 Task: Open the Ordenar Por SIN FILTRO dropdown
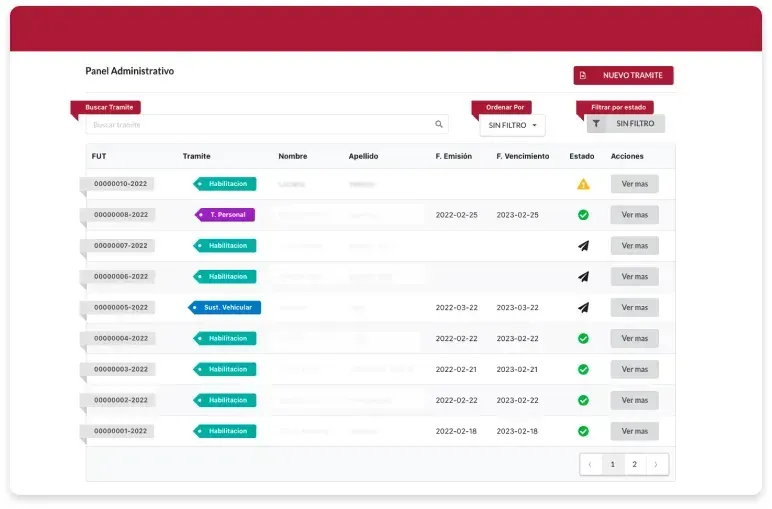(x=512, y=126)
